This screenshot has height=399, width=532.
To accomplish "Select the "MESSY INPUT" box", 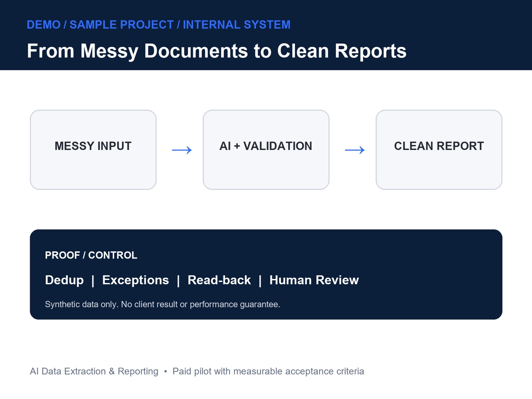I will pyautogui.click(x=93, y=150).
